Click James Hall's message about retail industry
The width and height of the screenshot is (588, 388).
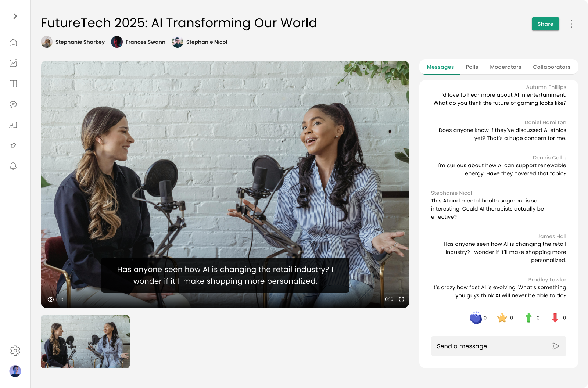[505, 252]
